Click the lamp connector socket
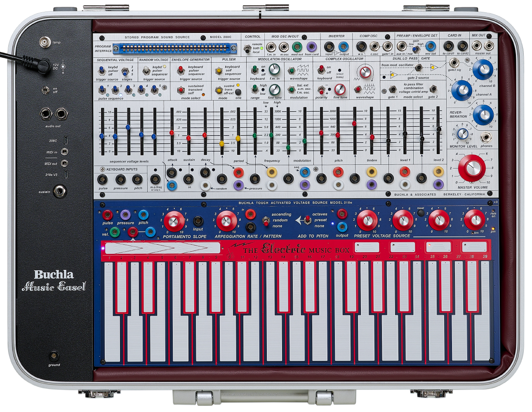The image size is (532, 412). (x=45, y=42)
